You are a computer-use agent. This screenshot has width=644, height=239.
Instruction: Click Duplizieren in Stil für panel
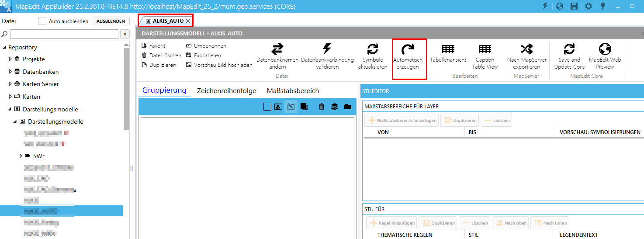(438, 223)
